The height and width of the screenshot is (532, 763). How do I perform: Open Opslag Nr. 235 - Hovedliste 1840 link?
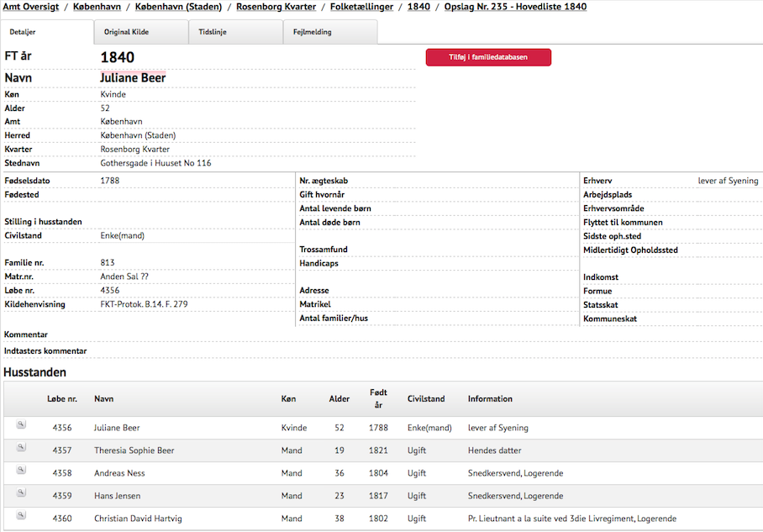point(515,7)
